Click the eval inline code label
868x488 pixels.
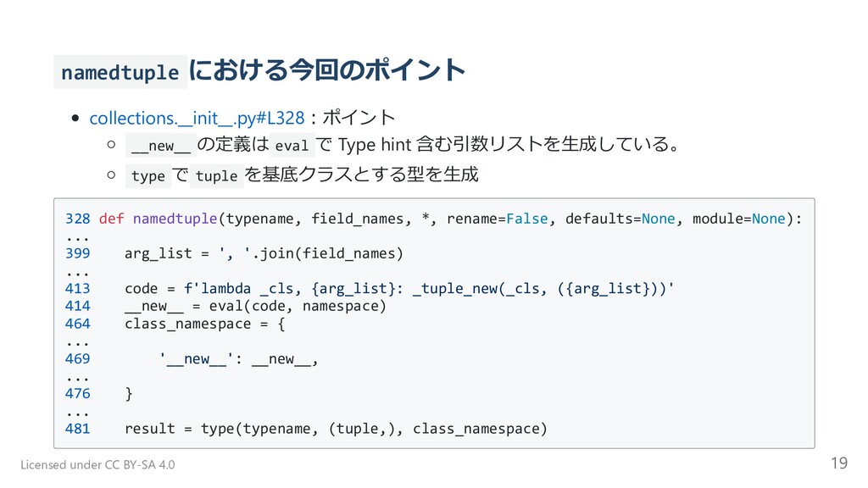click(292, 146)
